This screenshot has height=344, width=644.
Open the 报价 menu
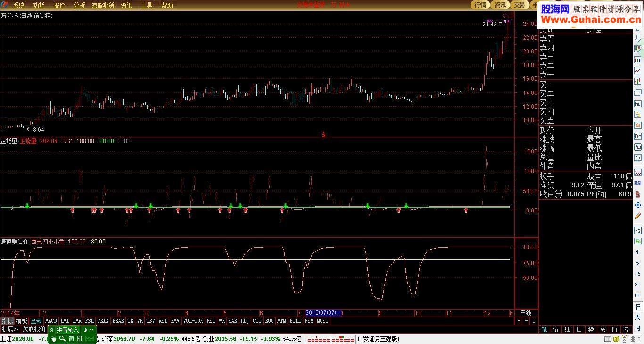click(59, 5)
